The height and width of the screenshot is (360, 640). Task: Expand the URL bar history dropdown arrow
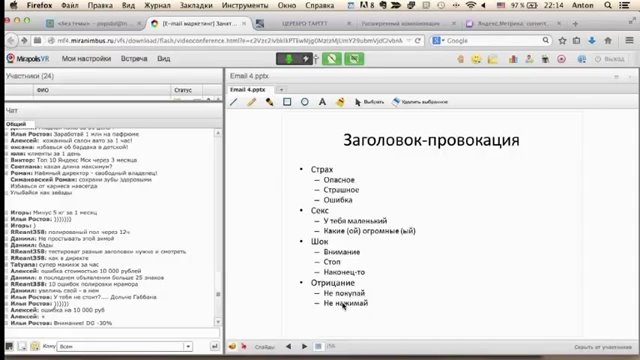[409, 41]
